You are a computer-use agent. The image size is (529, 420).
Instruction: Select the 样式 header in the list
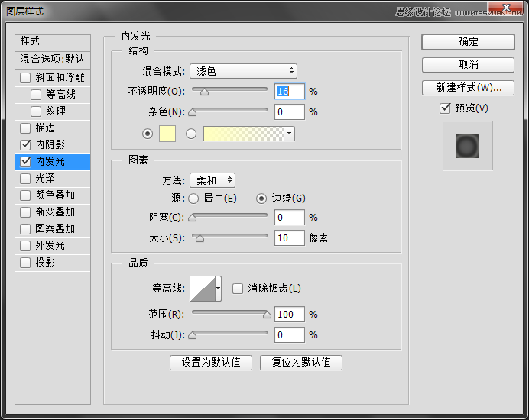(53, 41)
